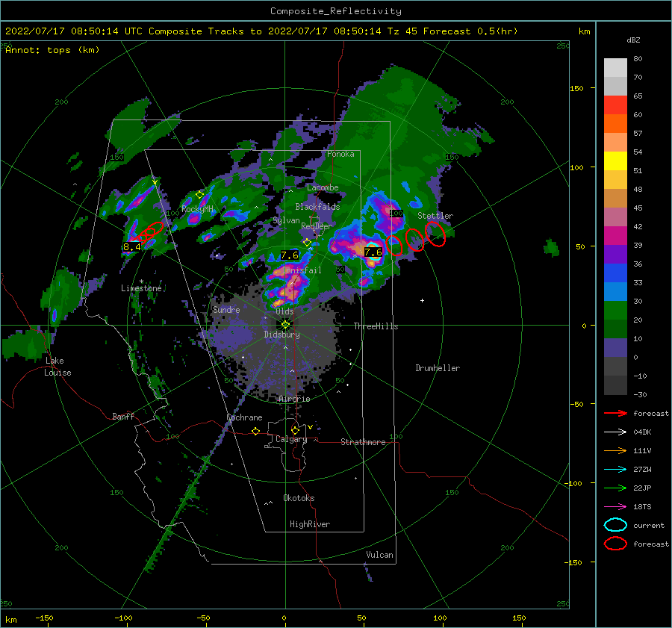The width and height of the screenshot is (672, 628).
Task: Click the Limestone map label
Action: [x=141, y=288]
